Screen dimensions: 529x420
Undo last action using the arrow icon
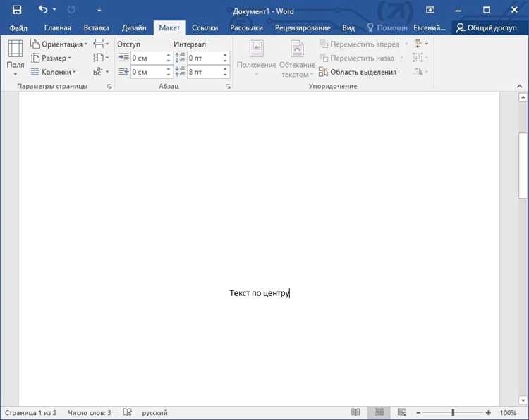click(x=43, y=9)
